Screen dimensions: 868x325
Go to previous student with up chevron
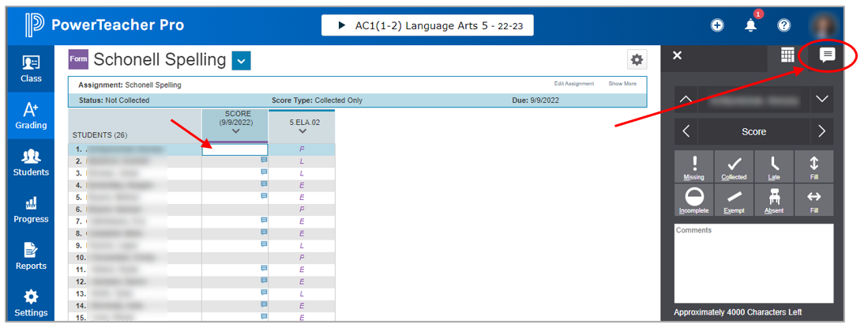click(x=686, y=100)
